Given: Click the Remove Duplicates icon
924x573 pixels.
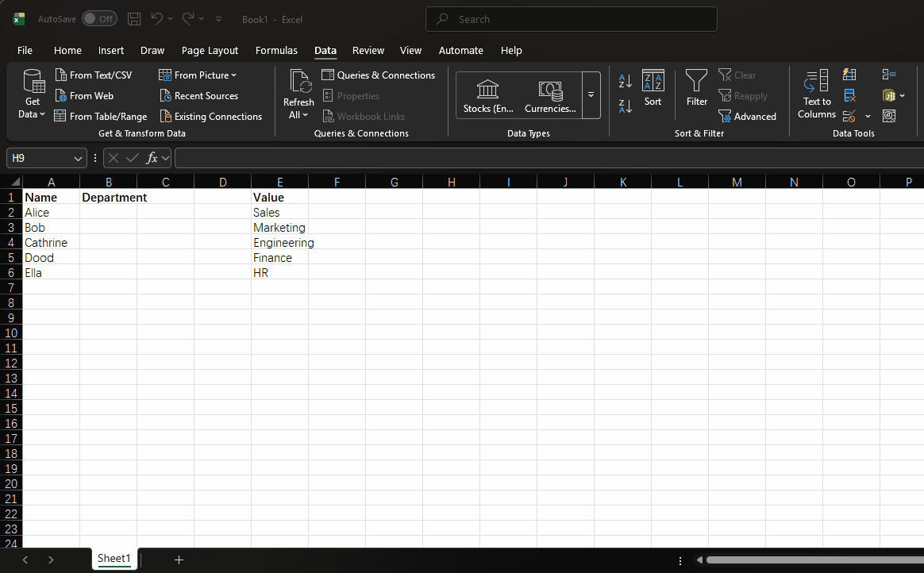Looking at the screenshot, I should (849, 95).
